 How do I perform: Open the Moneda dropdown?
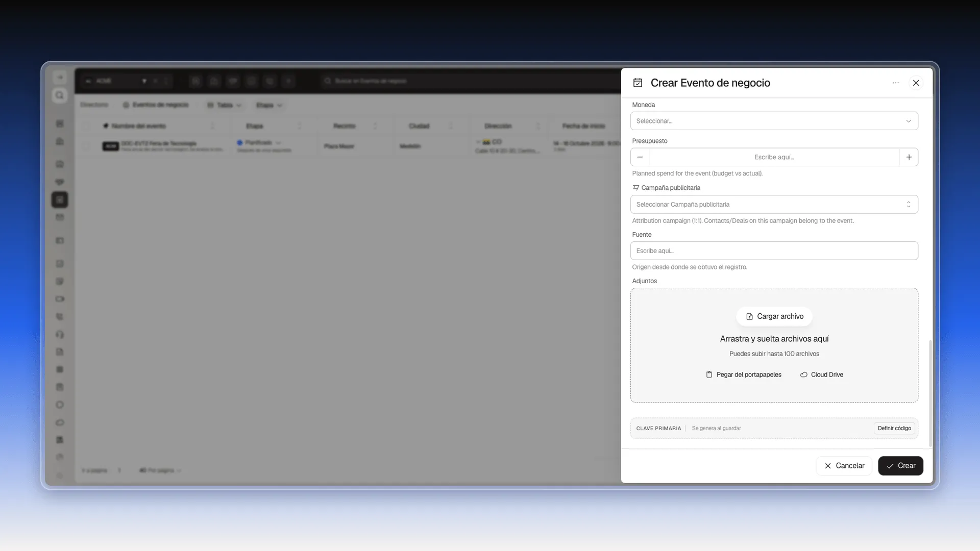coord(774,121)
